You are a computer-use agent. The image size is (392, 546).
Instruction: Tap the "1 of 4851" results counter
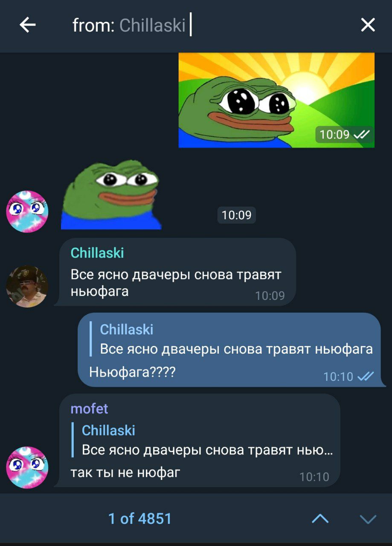click(x=140, y=519)
